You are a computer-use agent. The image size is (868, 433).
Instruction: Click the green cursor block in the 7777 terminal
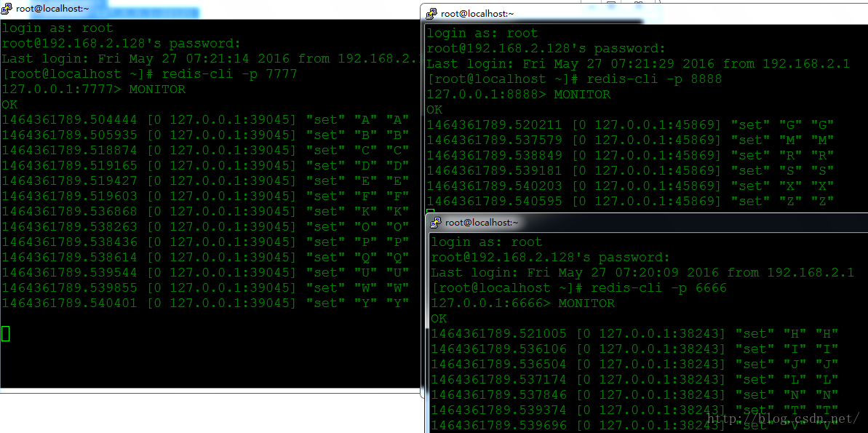6,333
